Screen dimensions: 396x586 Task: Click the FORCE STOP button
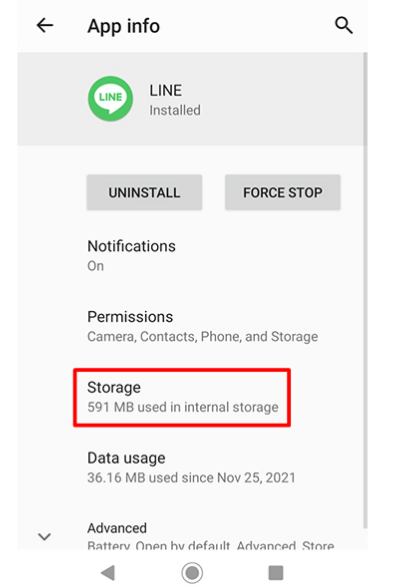pos(283,192)
